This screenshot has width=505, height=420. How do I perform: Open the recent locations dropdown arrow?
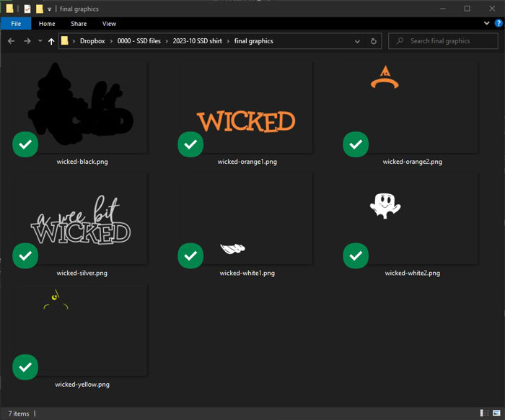[x=40, y=41]
